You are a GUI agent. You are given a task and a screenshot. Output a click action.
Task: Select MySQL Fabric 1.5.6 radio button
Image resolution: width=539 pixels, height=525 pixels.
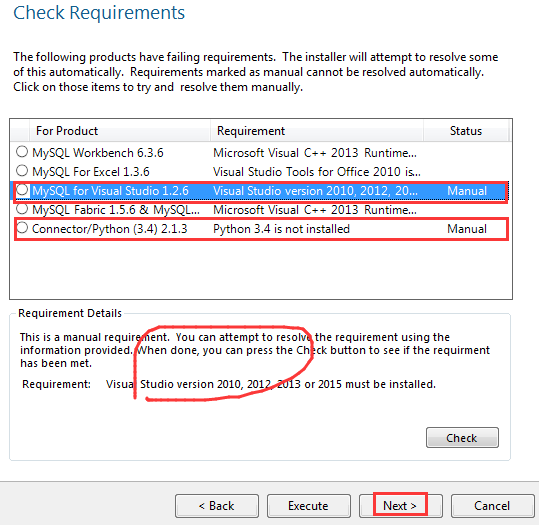(22, 209)
